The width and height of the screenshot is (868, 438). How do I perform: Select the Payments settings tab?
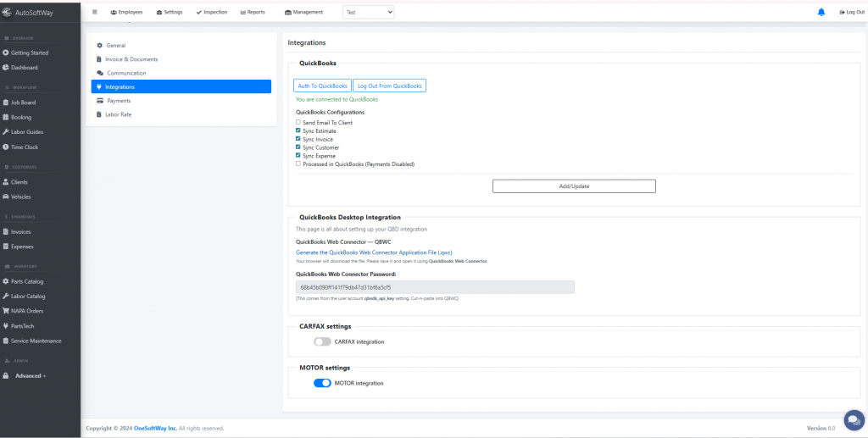[119, 100]
